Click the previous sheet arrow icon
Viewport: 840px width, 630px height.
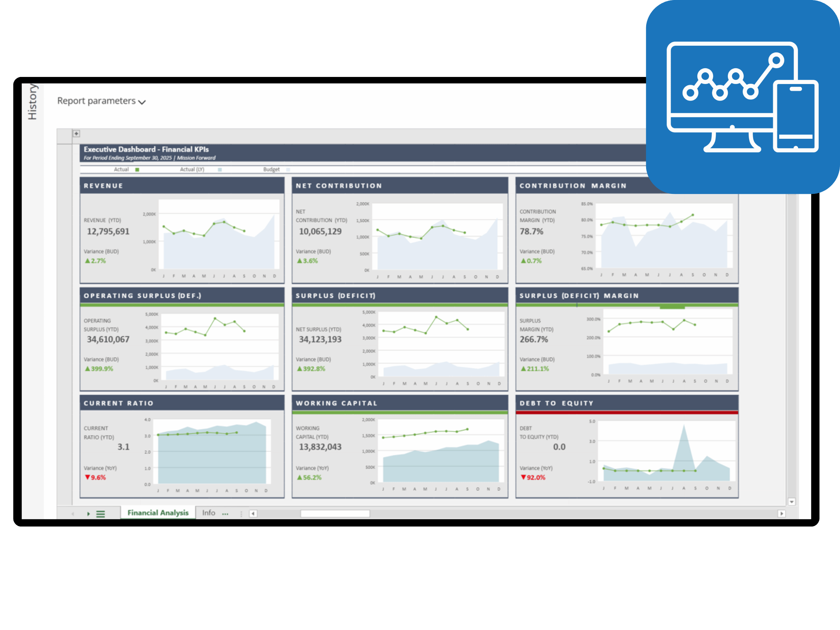pyautogui.click(x=73, y=514)
